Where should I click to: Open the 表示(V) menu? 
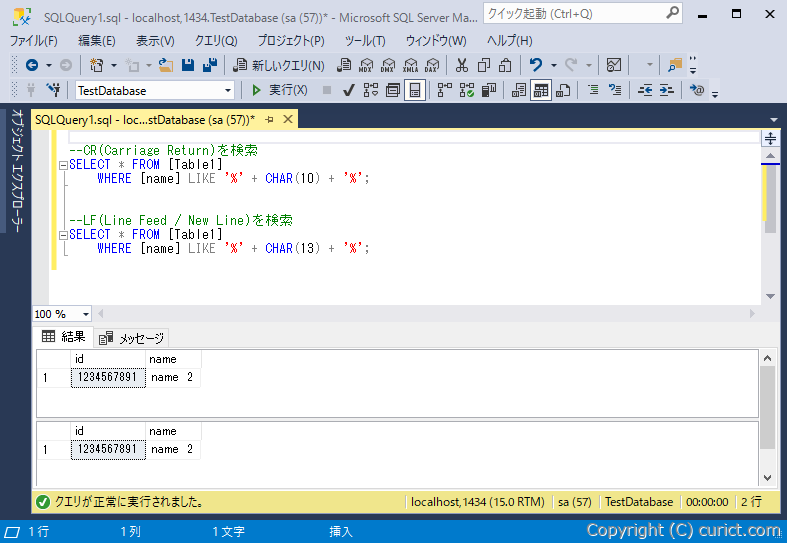tap(155, 41)
